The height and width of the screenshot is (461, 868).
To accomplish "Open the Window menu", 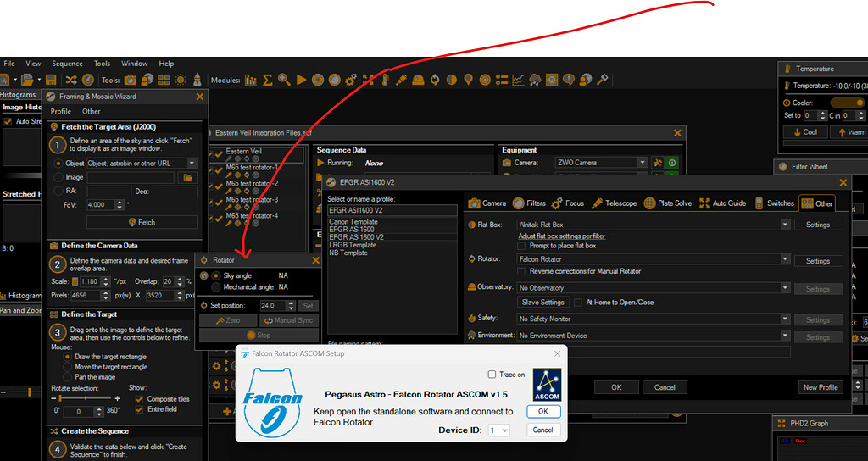I will point(135,64).
